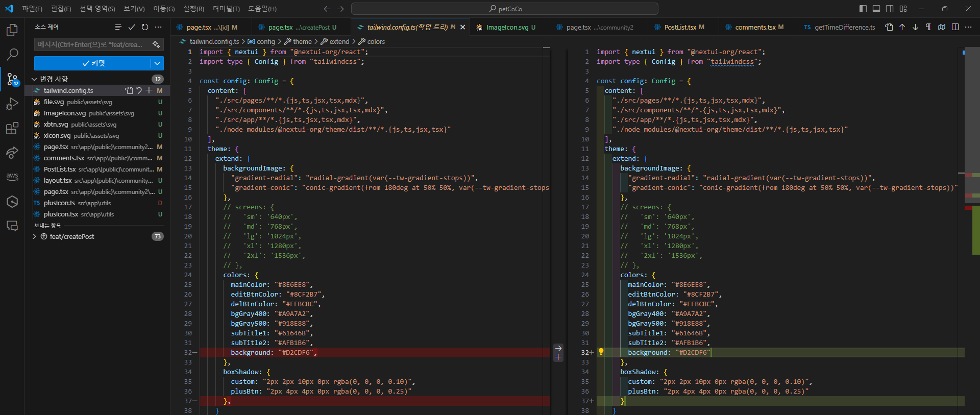Image resolution: width=980 pixels, height=415 pixels.
Task: Go to next change using down arrow
Action: tap(915, 27)
